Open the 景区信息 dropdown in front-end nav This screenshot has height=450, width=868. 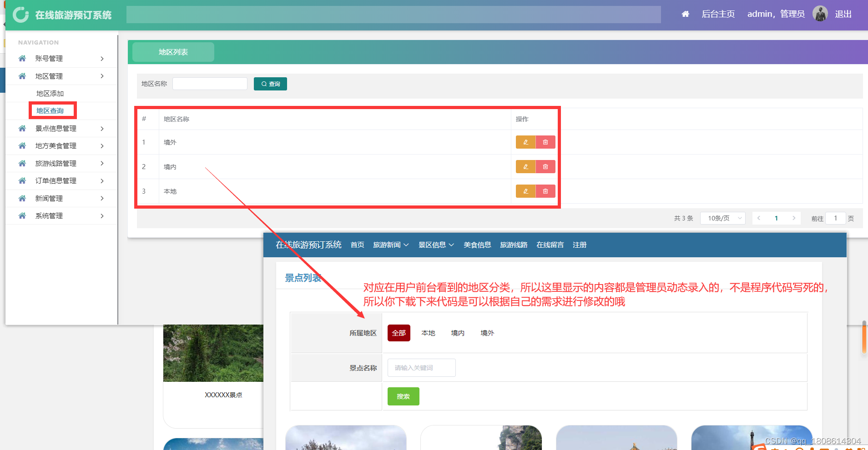tap(436, 245)
